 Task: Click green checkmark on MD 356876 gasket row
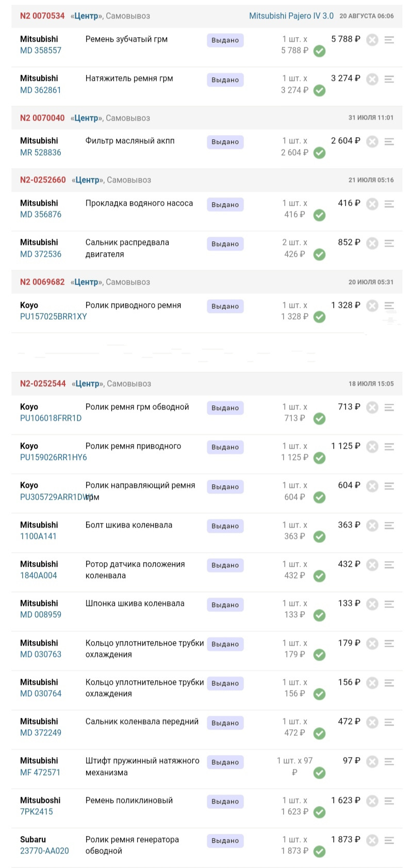(x=320, y=215)
